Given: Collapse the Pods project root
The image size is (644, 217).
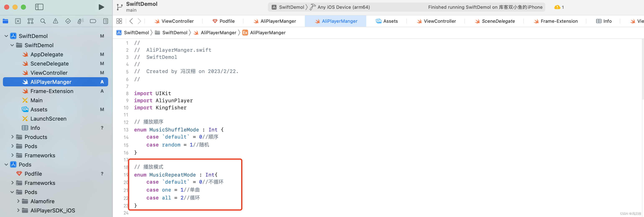Looking at the screenshot, I should pos(6,165).
